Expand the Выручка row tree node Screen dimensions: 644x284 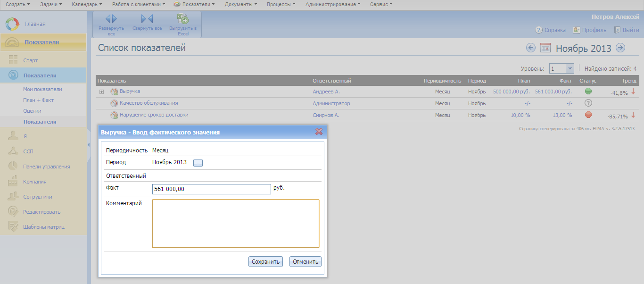pyautogui.click(x=101, y=92)
